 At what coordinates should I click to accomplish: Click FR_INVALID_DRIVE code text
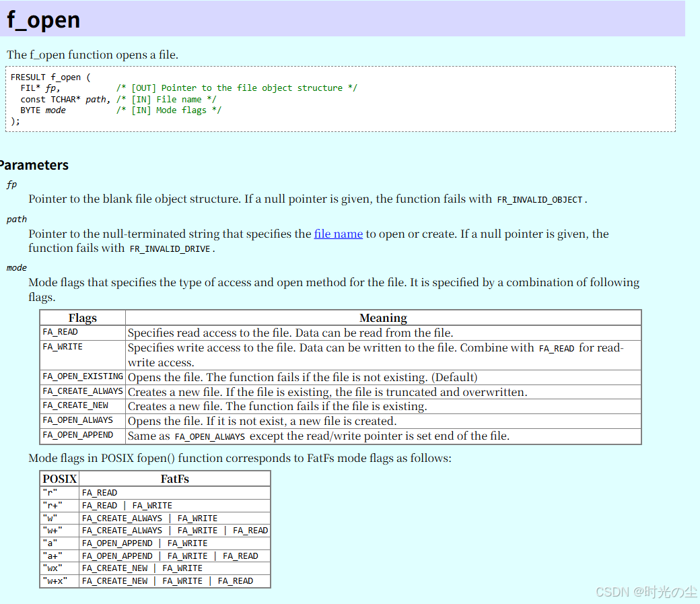170,249
